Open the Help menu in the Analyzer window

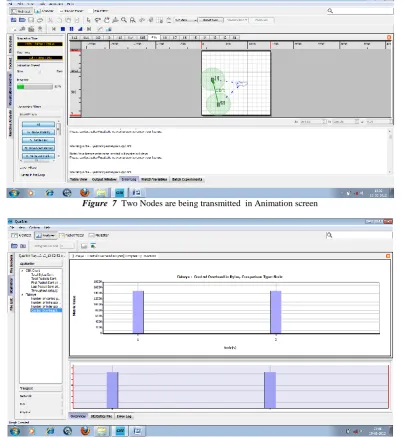(47, 227)
